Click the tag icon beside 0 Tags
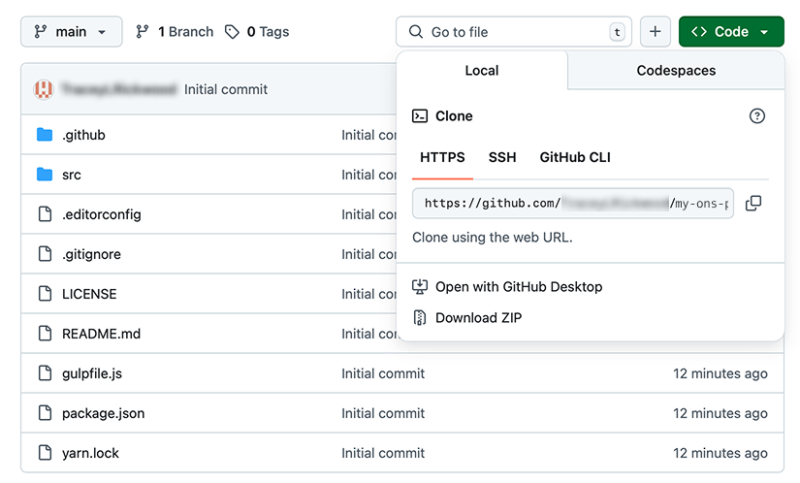This screenshot has height=483, width=800. [x=232, y=32]
